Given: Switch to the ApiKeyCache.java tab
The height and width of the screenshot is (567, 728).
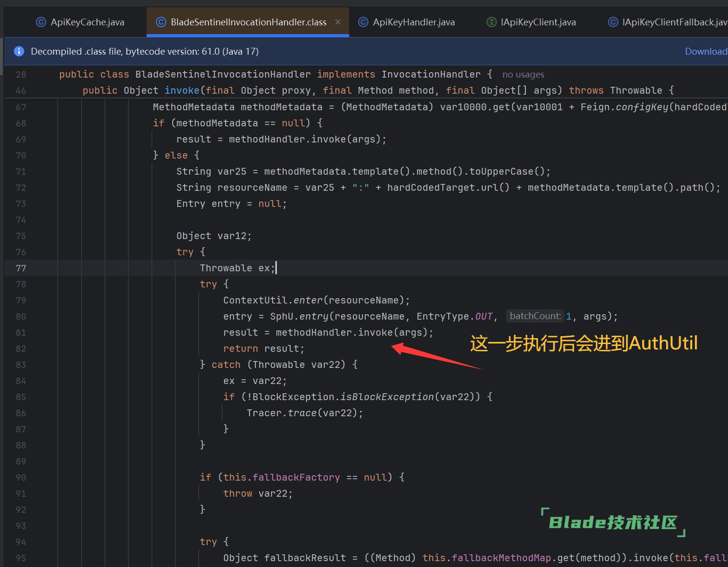Looking at the screenshot, I should point(87,22).
